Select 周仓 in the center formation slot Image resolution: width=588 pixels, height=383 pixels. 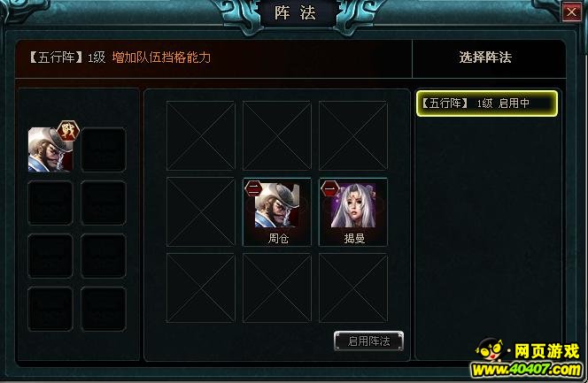pyautogui.click(x=277, y=211)
